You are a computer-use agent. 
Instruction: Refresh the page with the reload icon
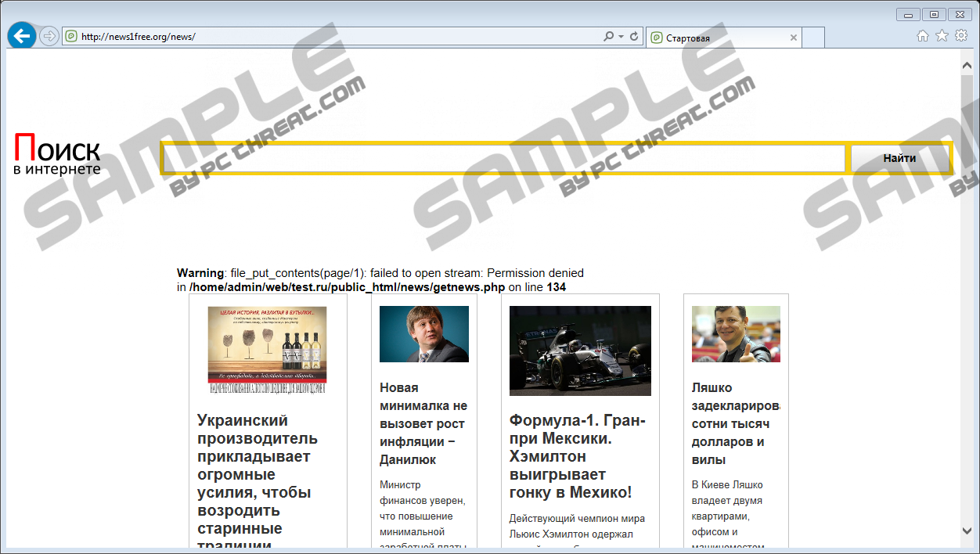pos(633,37)
